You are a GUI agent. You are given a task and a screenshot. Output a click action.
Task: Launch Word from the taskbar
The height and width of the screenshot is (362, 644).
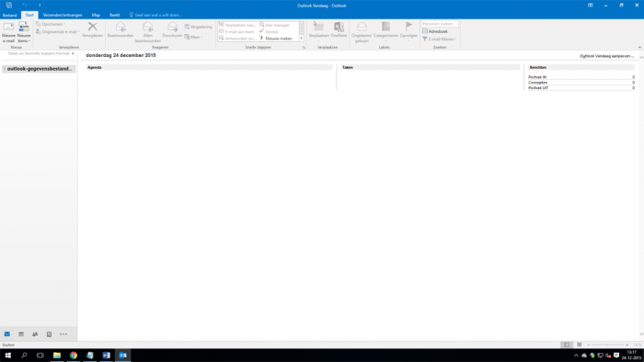(106, 355)
